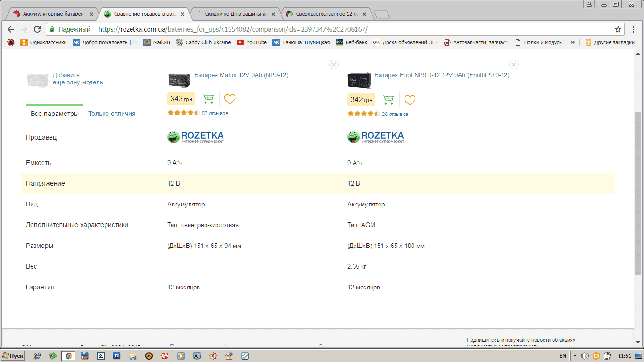Image resolution: width=644 pixels, height=362 pixels.
Task: Add Matrix battery to wishlist heart
Action: (x=230, y=99)
